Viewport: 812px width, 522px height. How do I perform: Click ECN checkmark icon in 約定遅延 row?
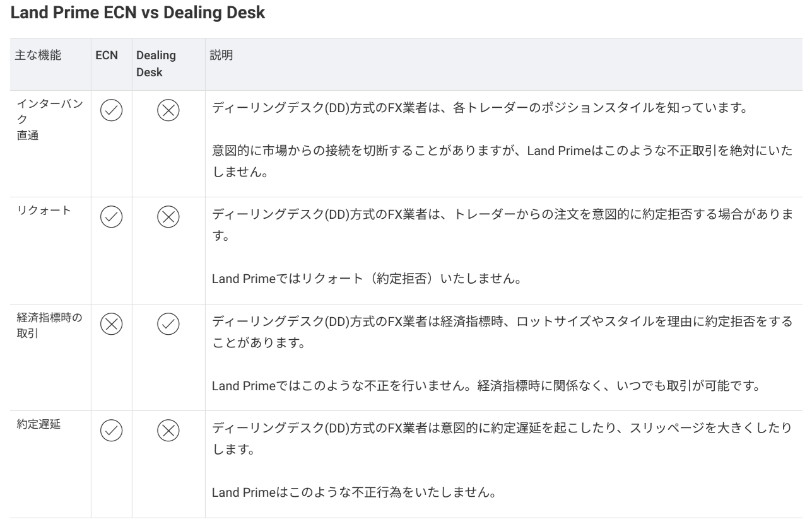click(x=112, y=431)
